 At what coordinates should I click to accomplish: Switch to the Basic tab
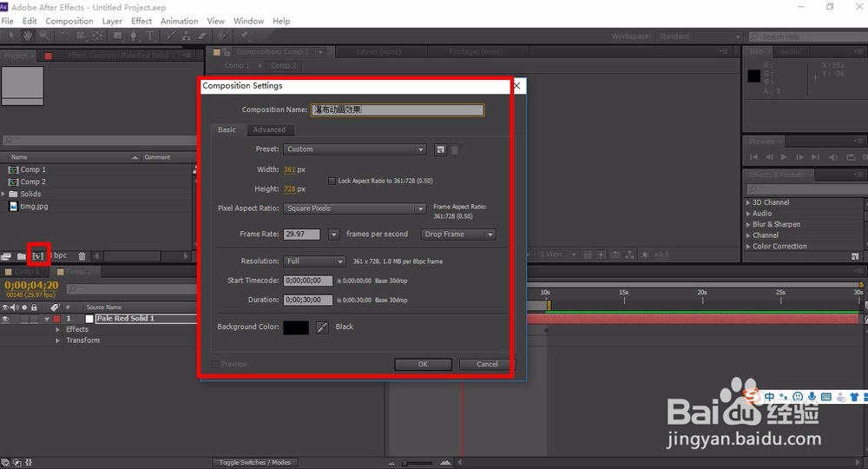pyautogui.click(x=227, y=129)
